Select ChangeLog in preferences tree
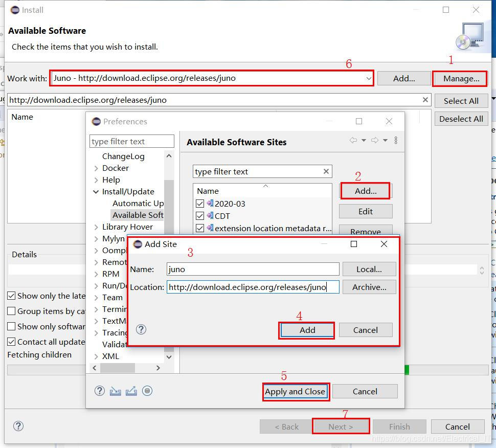This screenshot has width=496, height=448. tap(123, 156)
